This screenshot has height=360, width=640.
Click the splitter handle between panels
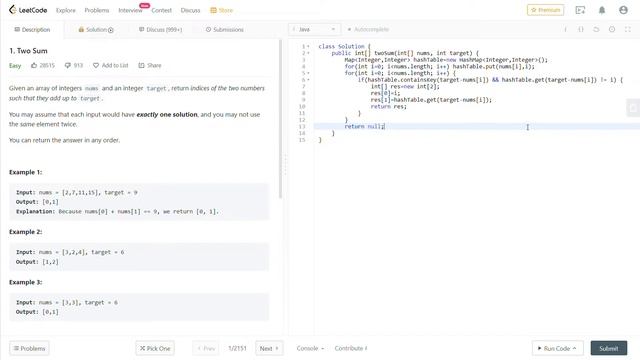click(285, 165)
